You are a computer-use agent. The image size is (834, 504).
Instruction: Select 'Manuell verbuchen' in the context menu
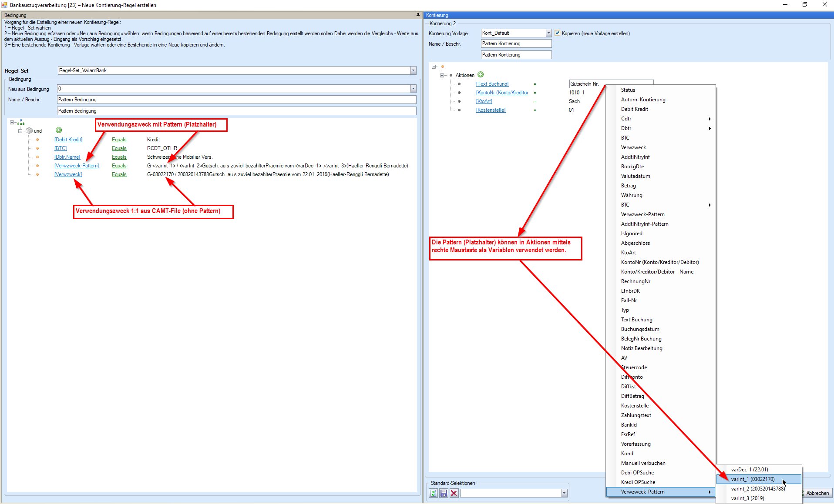tap(661, 463)
